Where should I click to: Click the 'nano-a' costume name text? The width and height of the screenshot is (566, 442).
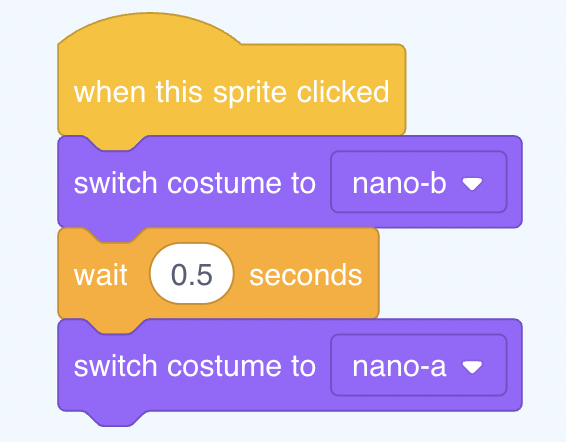[399, 367]
